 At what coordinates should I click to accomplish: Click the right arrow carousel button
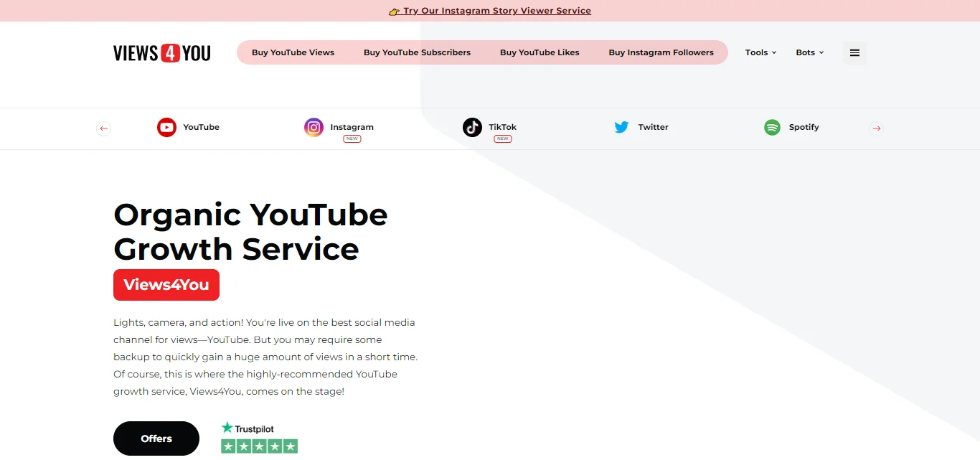click(x=875, y=128)
